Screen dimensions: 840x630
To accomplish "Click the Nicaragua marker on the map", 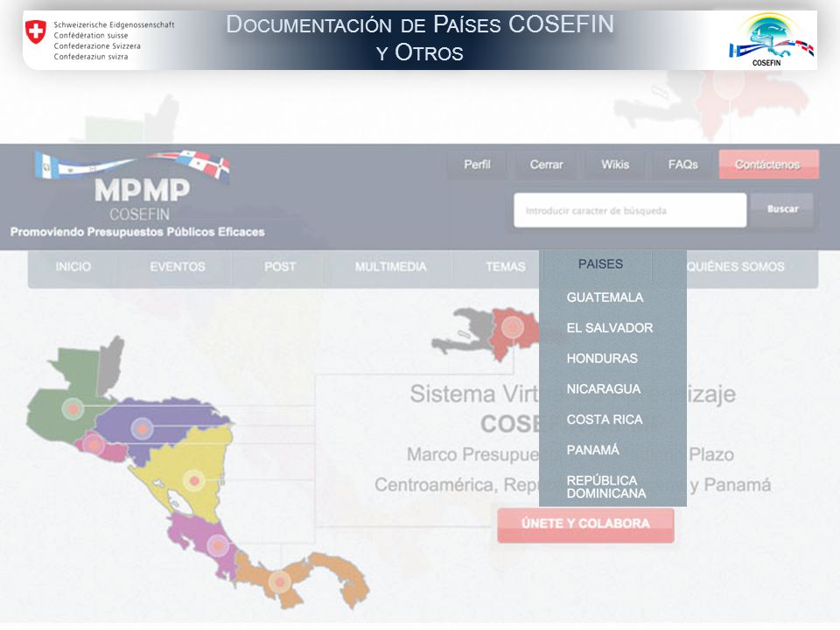I will (194, 480).
